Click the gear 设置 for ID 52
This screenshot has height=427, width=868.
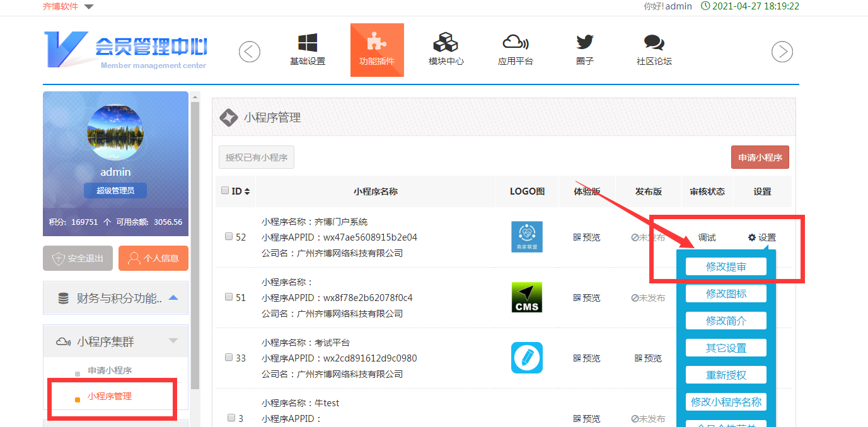[761, 237]
